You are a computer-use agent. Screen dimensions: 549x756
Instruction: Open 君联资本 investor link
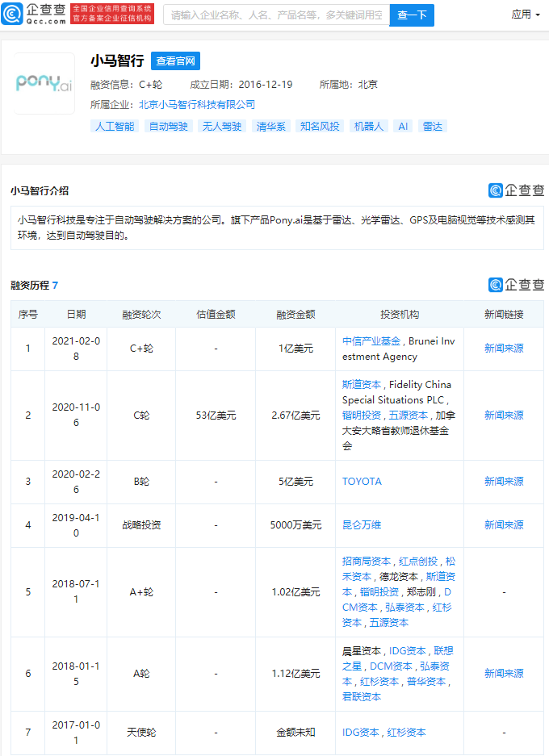coord(362,696)
